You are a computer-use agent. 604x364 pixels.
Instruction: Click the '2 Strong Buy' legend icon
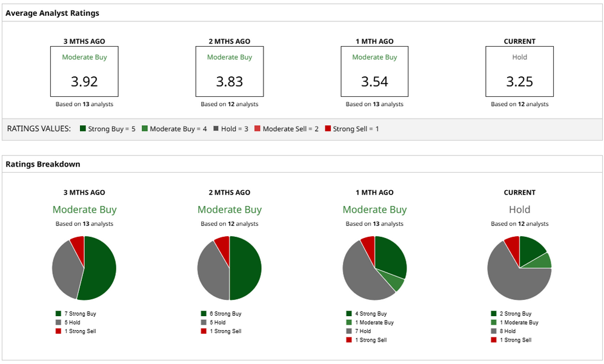[494, 314]
